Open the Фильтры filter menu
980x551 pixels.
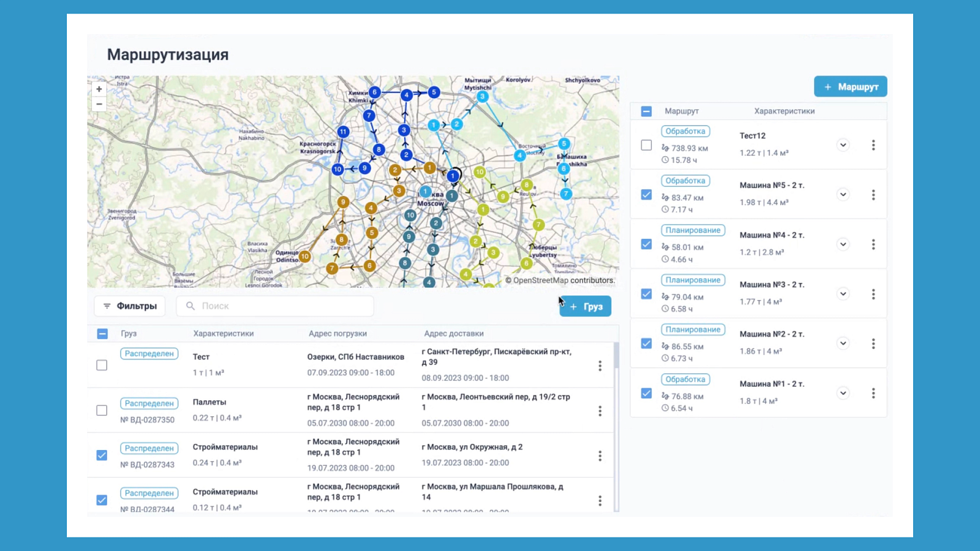point(130,306)
